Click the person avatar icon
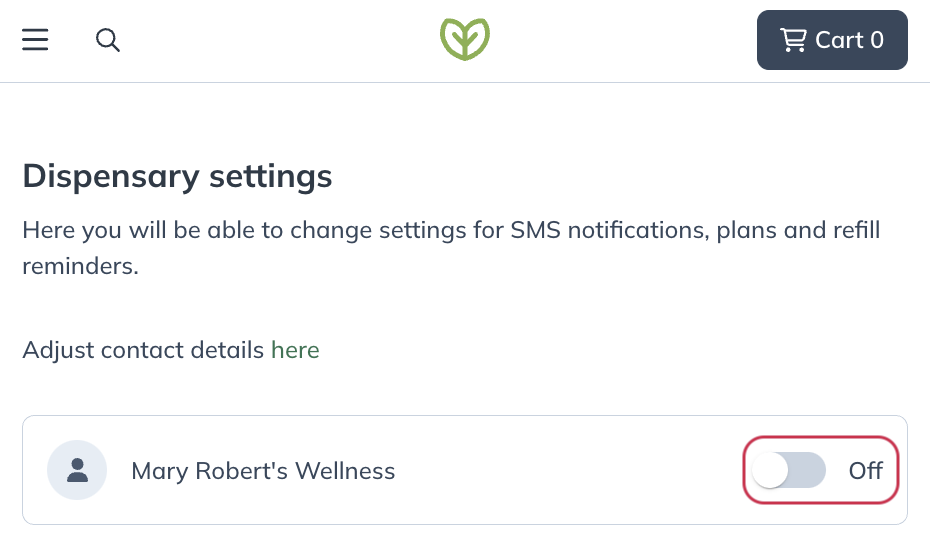This screenshot has height=538, width=930. pyautogui.click(x=77, y=470)
